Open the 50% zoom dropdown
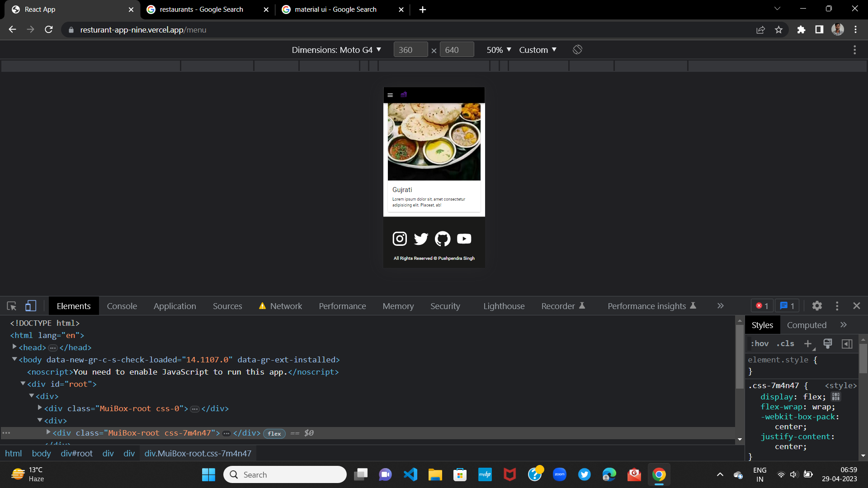Image resolution: width=868 pixels, height=488 pixels. click(x=499, y=50)
